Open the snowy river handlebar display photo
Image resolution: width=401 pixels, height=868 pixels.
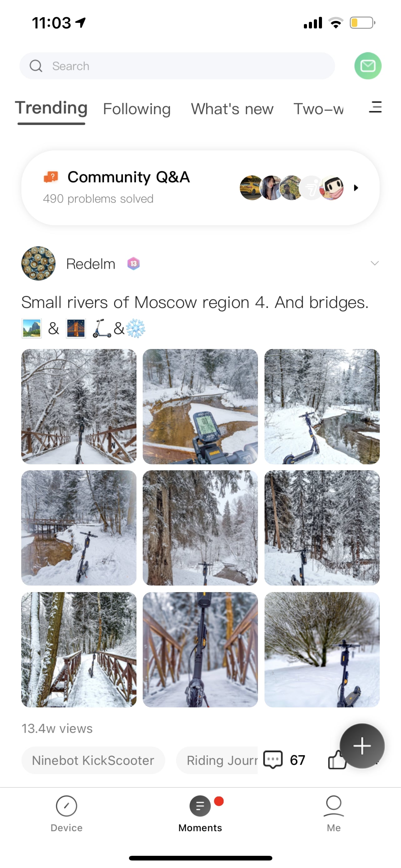pyautogui.click(x=200, y=407)
